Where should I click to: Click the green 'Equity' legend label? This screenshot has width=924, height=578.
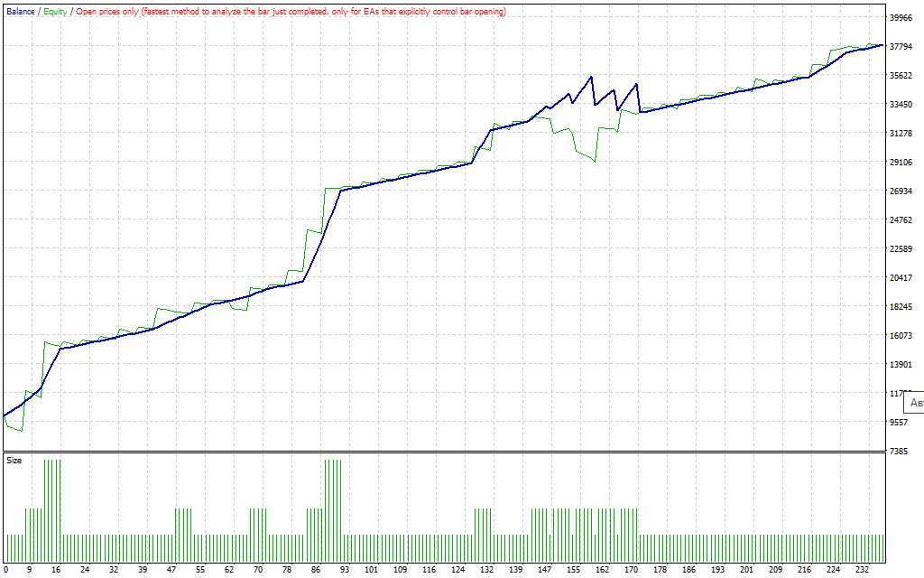click(x=54, y=12)
